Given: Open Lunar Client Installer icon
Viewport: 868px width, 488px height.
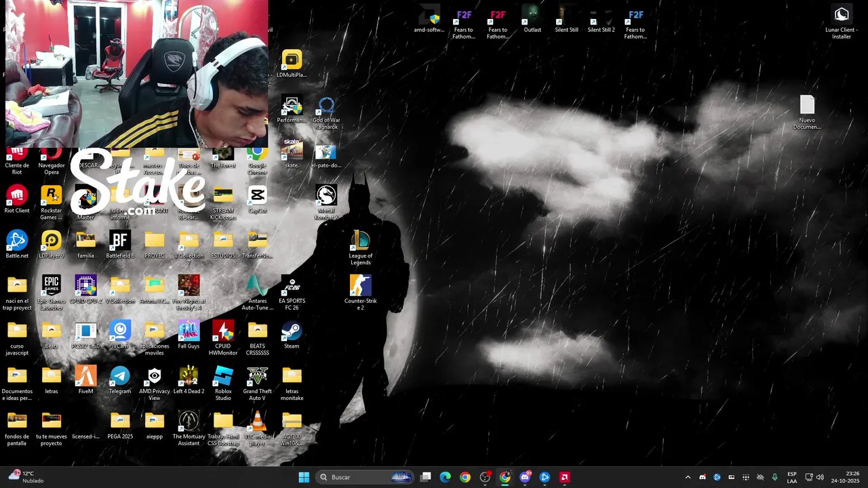Looking at the screenshot, I should point(842,22).
